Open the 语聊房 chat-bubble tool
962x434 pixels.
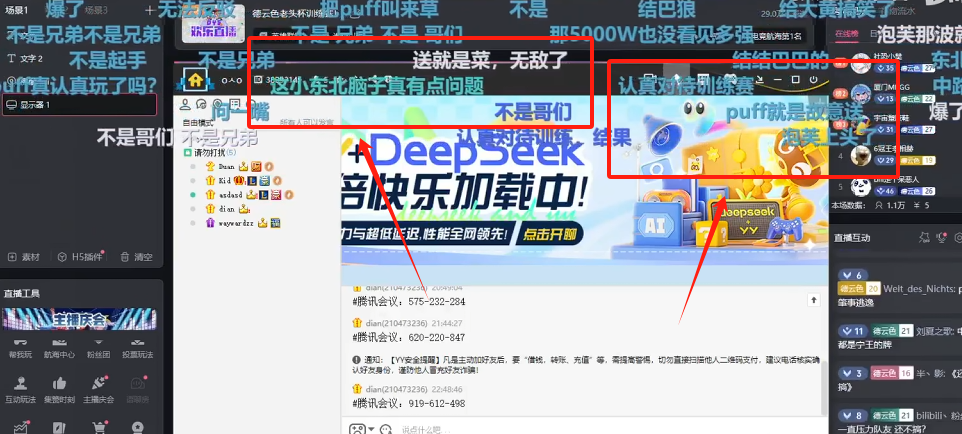coord(138,389)
